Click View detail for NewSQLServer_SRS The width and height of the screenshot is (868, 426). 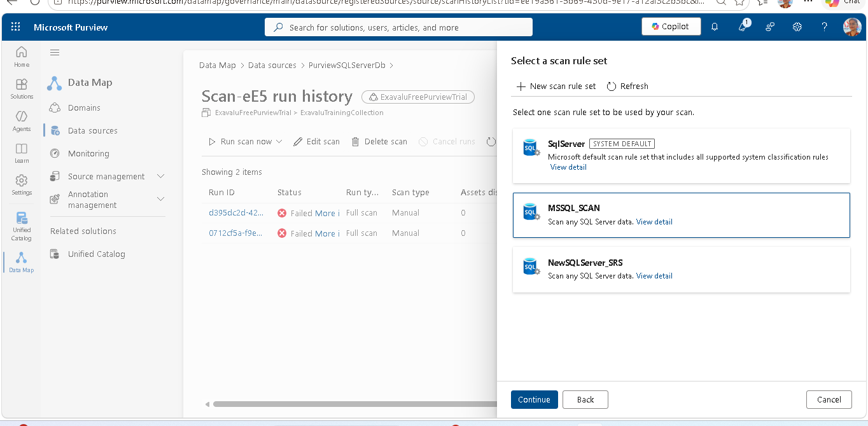654,276
